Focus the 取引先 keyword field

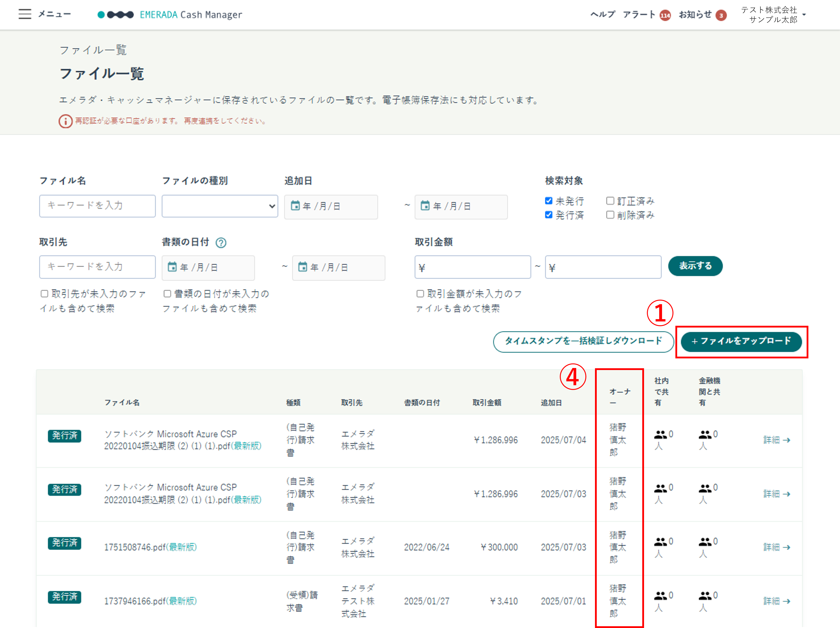(97, 267)
